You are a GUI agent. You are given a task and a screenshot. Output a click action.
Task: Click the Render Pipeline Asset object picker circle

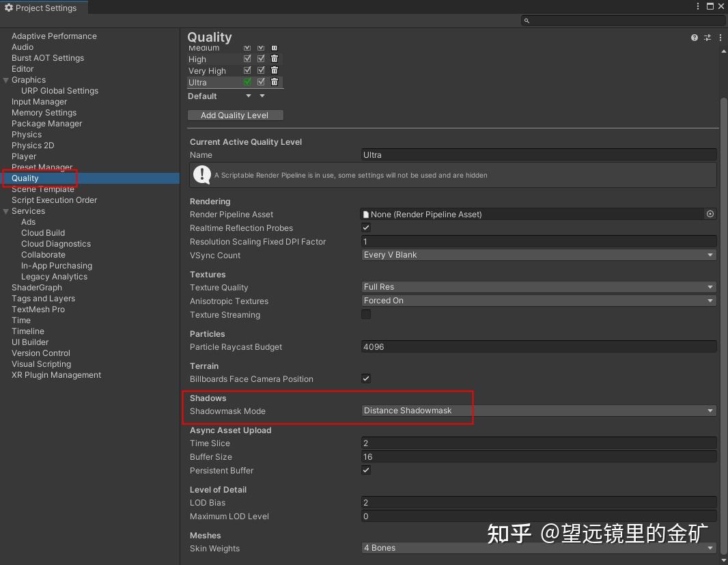[710, 214]
